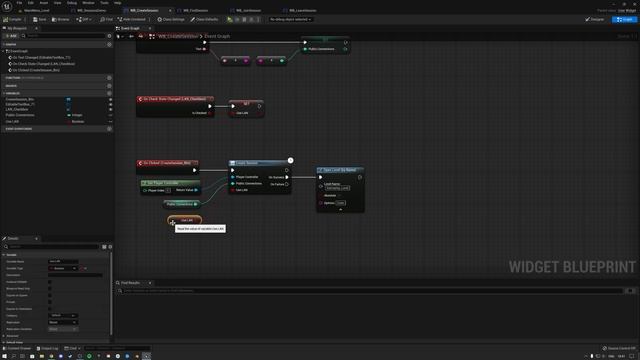Open Class Defaults
Image resolution: width=640 pixels, height=360 pixels.
(x=204, y=19)
